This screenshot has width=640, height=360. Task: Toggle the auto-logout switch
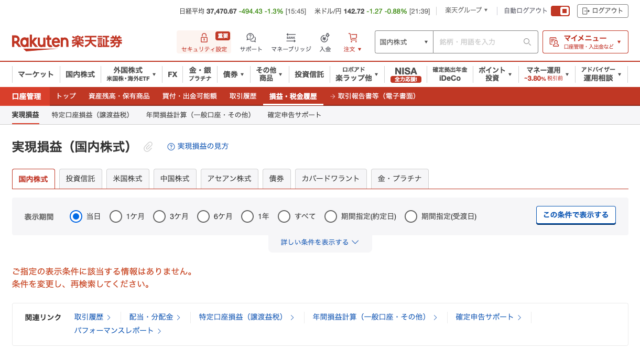coord(560,11)
